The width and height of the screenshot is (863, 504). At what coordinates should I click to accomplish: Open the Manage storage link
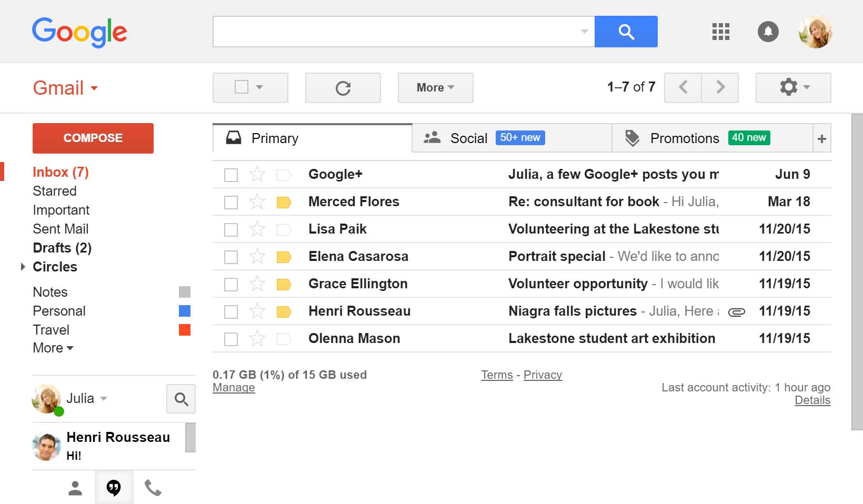click(234, 388)
